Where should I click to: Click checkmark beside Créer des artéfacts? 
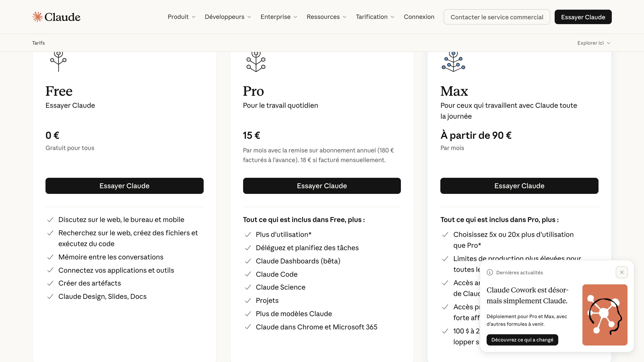[50, 283]
